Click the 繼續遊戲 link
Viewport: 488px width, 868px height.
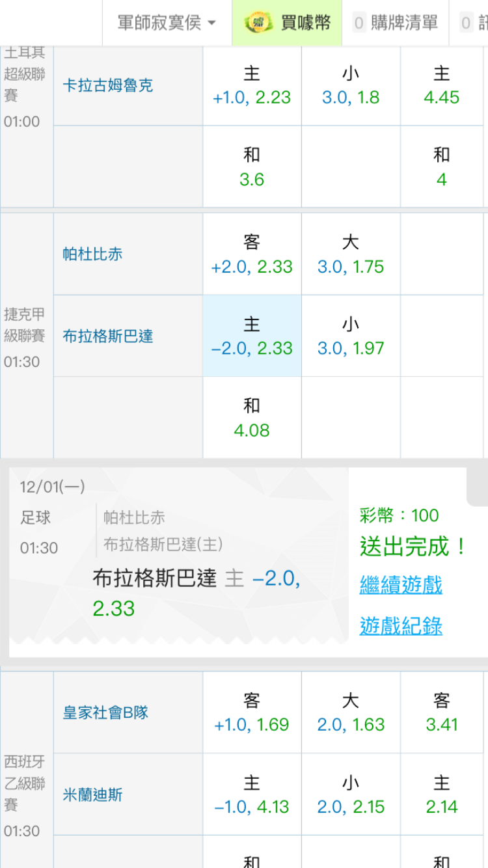tap(401, 584)
